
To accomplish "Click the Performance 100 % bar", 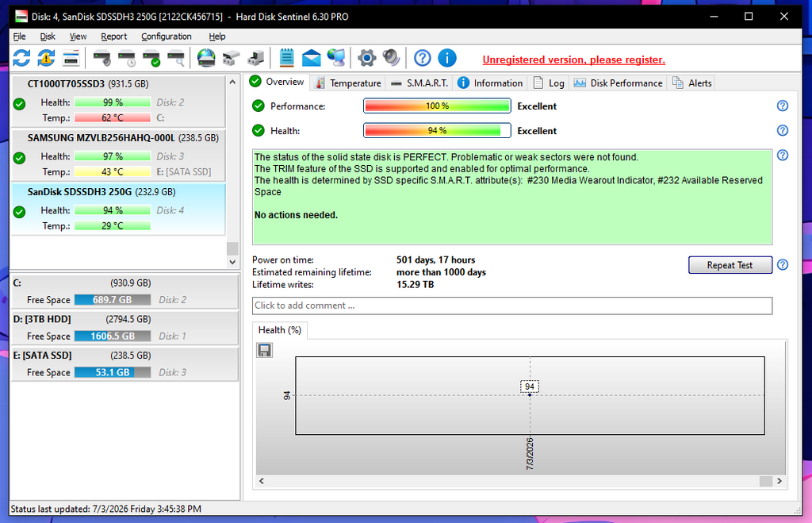I will (437, 106).
